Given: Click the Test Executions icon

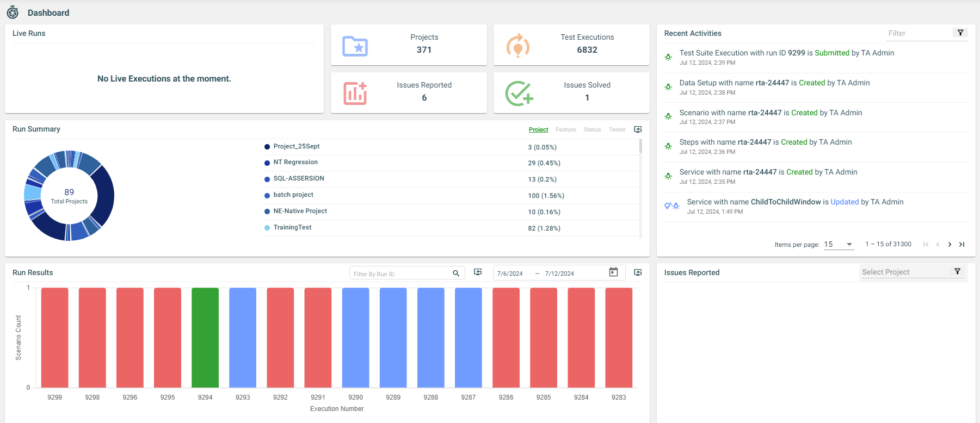Looking at the screenshot, I should coord(517,46).
